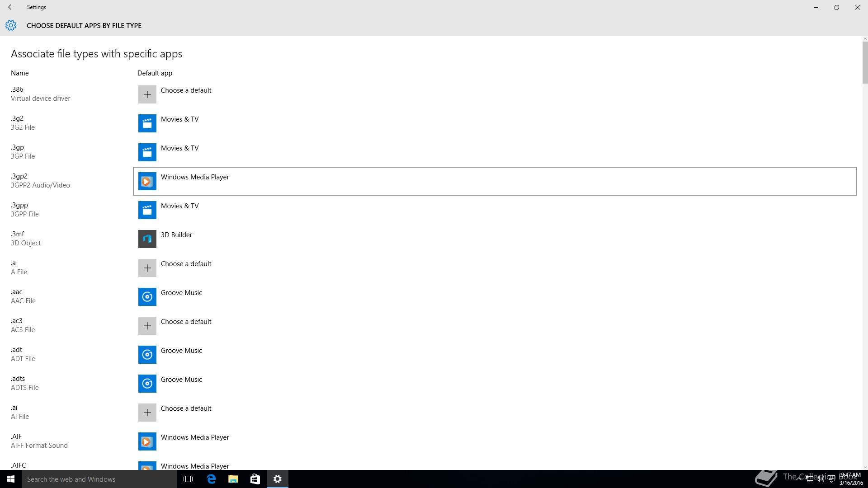Open Task View from the taskbar

pos(188,479)
